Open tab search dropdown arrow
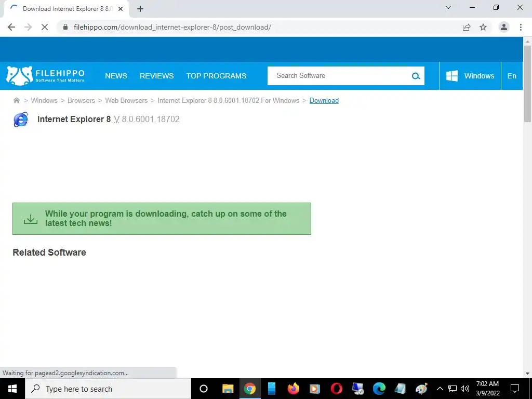The height and width of the screenshot is (399, 532). 448,7
